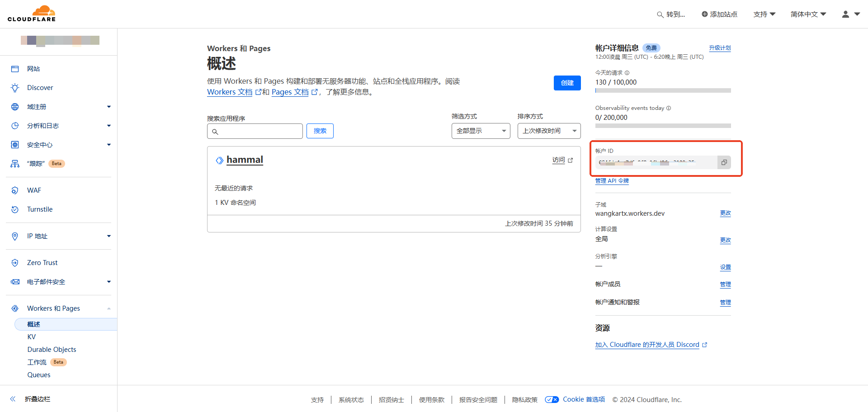Open Durable Objects in sidebar
Image resolution: width=868 pixels, height=412 pixels.
(52, 350)
